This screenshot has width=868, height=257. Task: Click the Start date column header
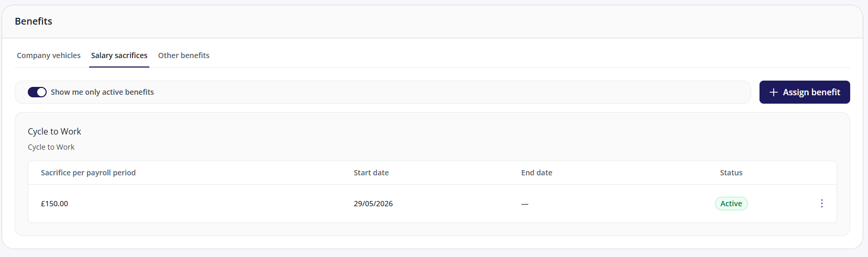click(x=371, y=173)
